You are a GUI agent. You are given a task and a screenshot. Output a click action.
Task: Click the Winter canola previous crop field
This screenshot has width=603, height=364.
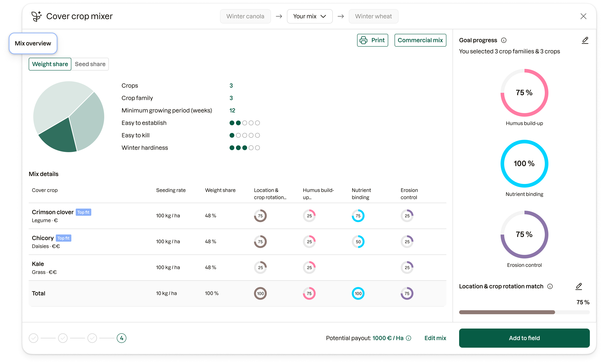(245, 16)
